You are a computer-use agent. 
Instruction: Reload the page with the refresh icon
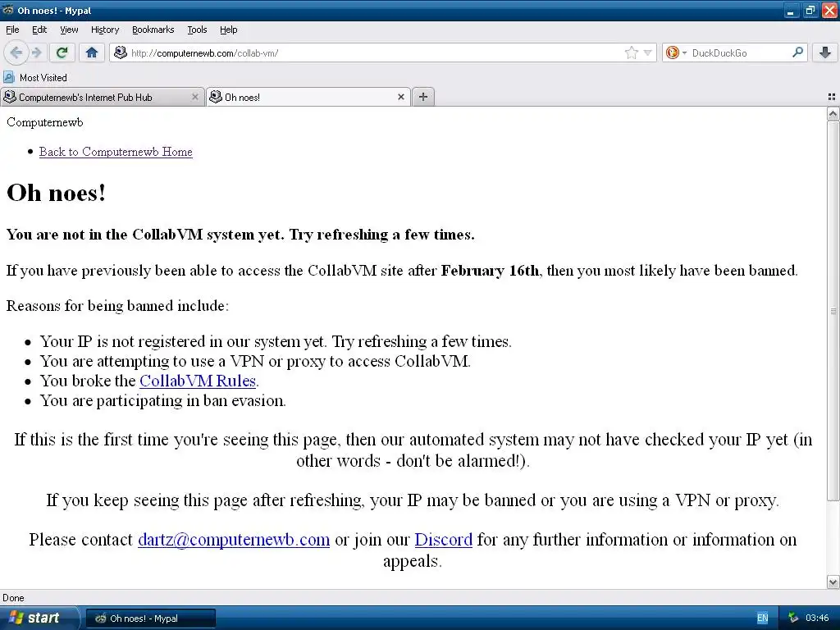pyautogui.click(x=62, y=52)
